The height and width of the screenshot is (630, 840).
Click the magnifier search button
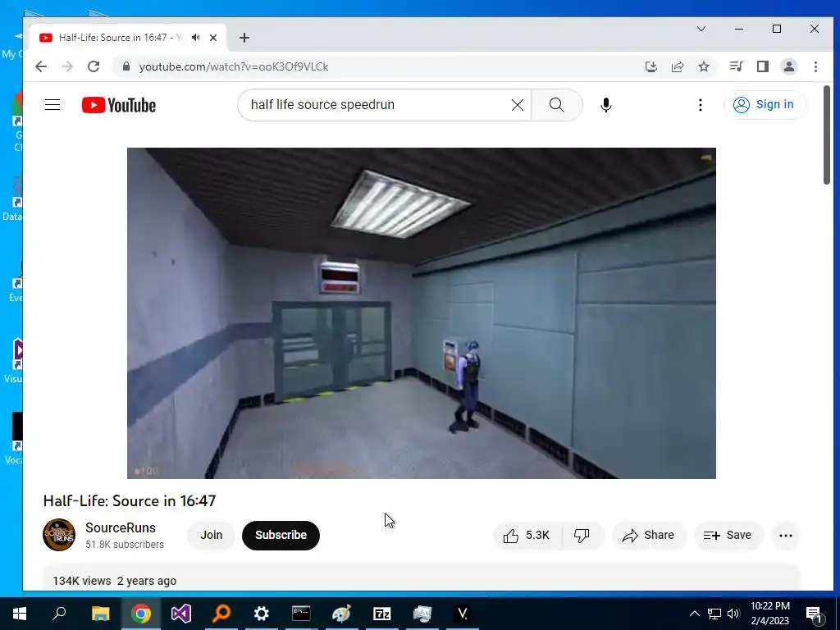[557, 105]
